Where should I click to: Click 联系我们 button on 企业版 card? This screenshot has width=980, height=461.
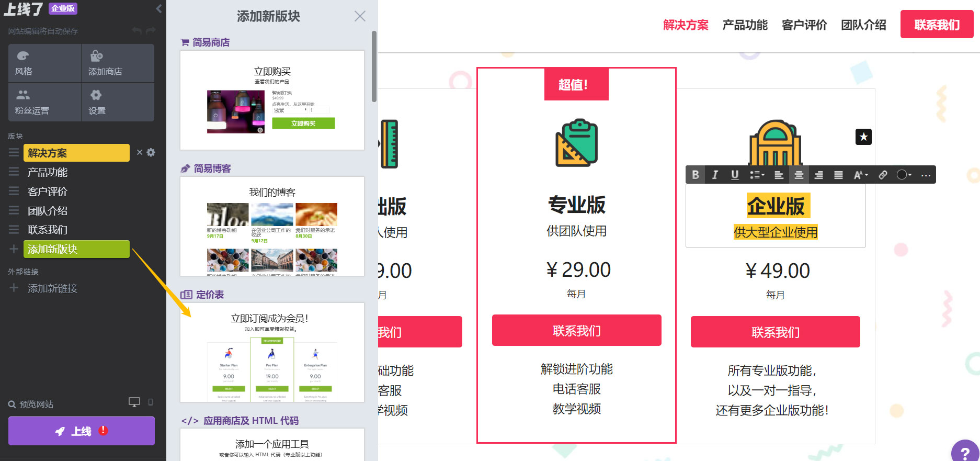[775, 332]
